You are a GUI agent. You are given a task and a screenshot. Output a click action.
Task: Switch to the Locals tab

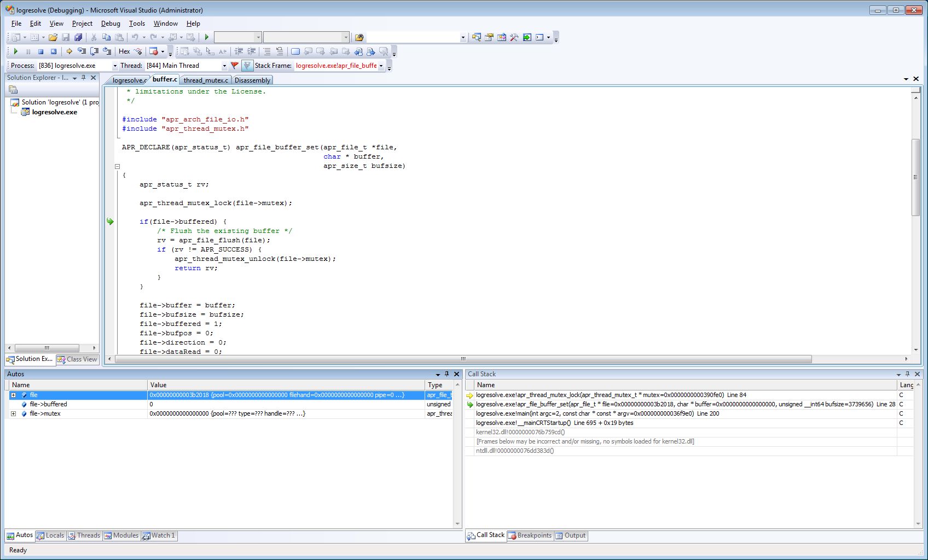[x=50, y=535]
